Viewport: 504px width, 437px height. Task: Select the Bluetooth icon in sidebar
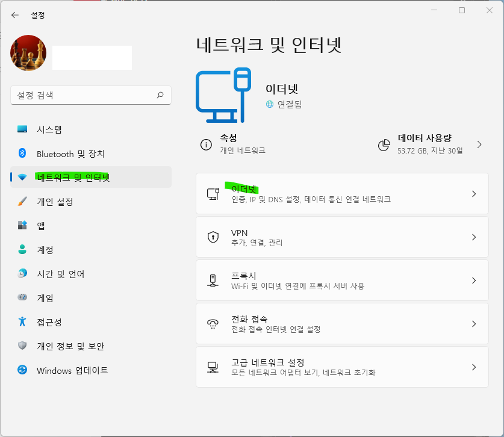pyautogui.click(x=22, y=153)
